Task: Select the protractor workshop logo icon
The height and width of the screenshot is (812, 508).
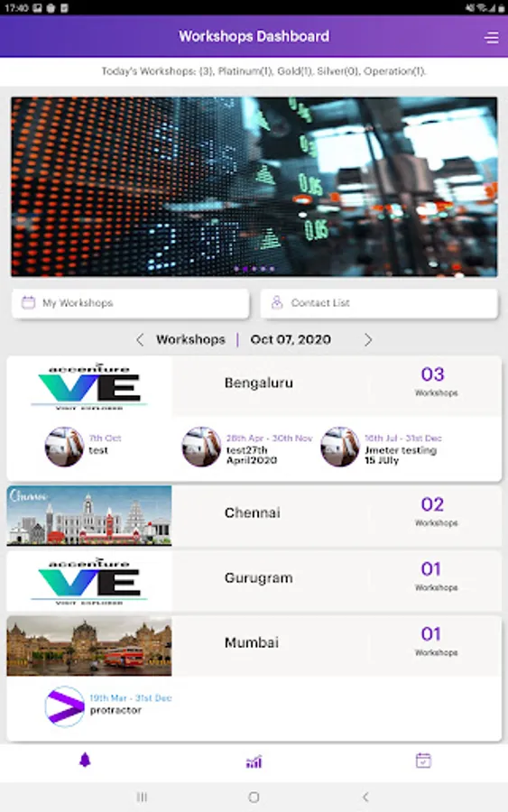Action: pyautogui.click(x=64, y=706)
